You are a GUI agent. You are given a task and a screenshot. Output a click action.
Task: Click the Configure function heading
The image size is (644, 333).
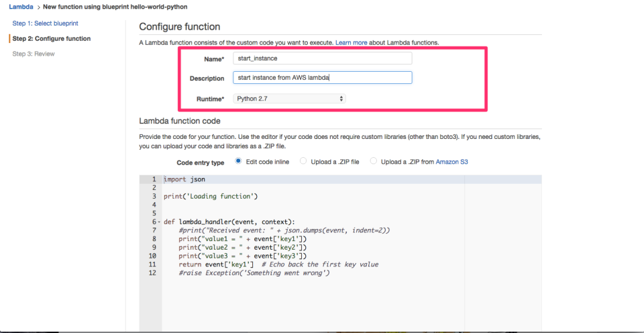[x=180, y=27]
